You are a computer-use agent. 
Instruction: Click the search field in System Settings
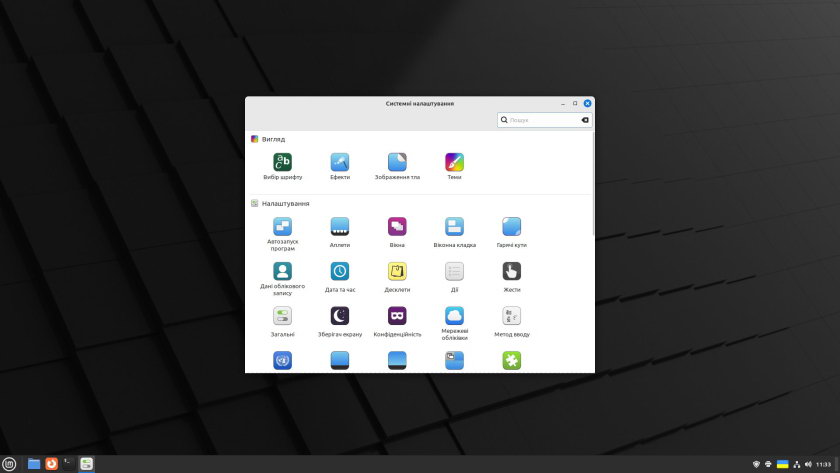[x=544, y=120]
